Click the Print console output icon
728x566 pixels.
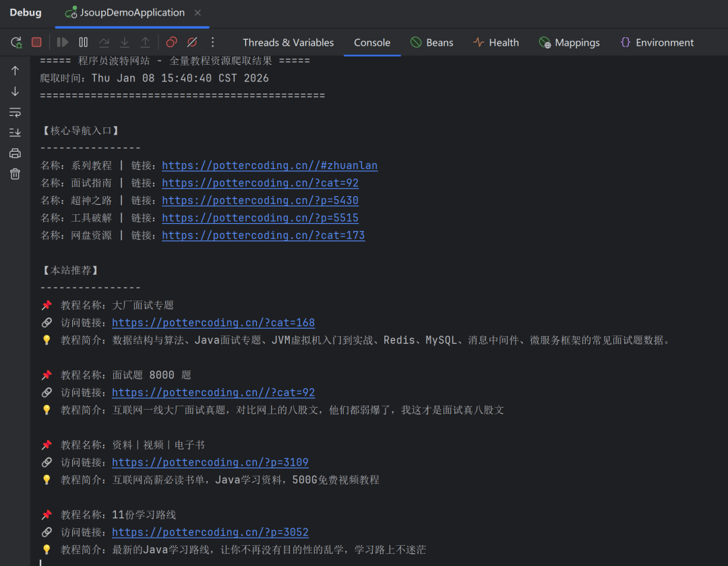(x=15, y=153)
